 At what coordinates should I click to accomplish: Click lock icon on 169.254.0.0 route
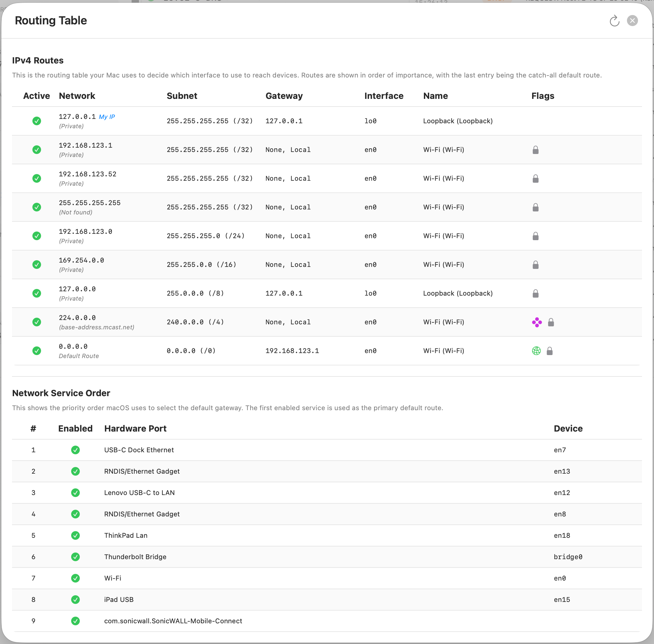click(x=535, y=265)
